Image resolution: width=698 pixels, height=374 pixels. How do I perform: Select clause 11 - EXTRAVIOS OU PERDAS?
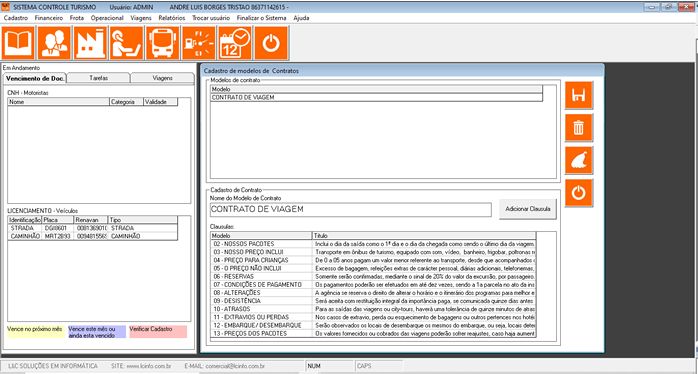373,317
